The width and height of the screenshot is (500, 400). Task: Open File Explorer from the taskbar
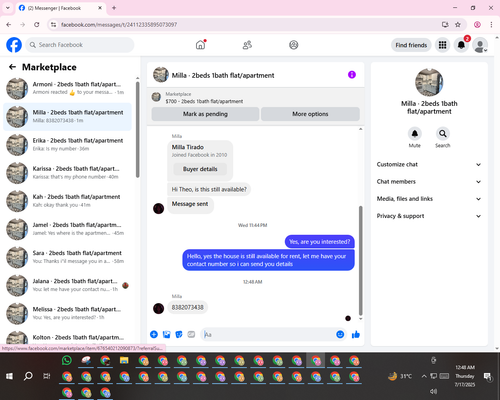click(124, 360)
